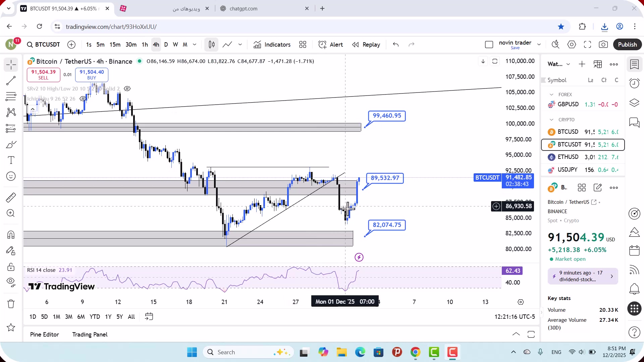Take a chart snapshot with camera
The height and width of the screenshot is (362, 644).
pos(603,45)
